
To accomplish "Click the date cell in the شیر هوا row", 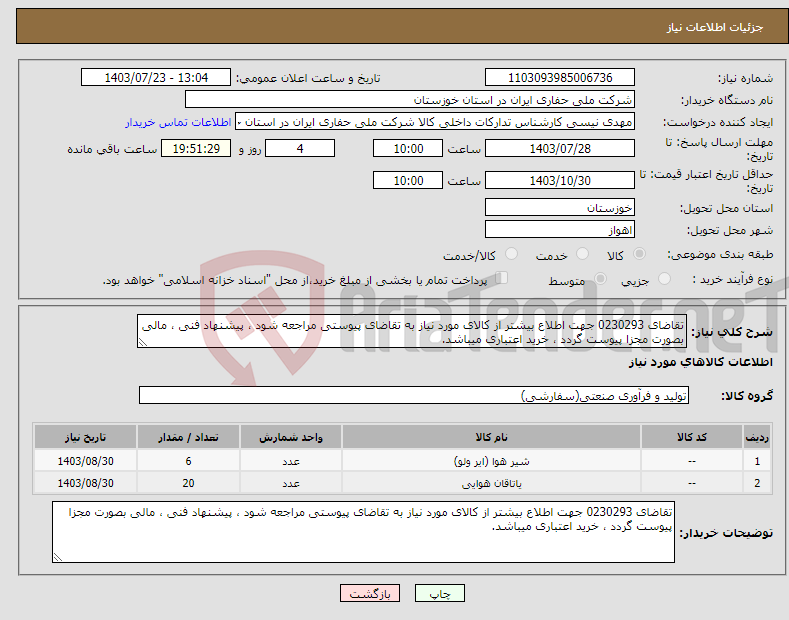I will (85, 461).
